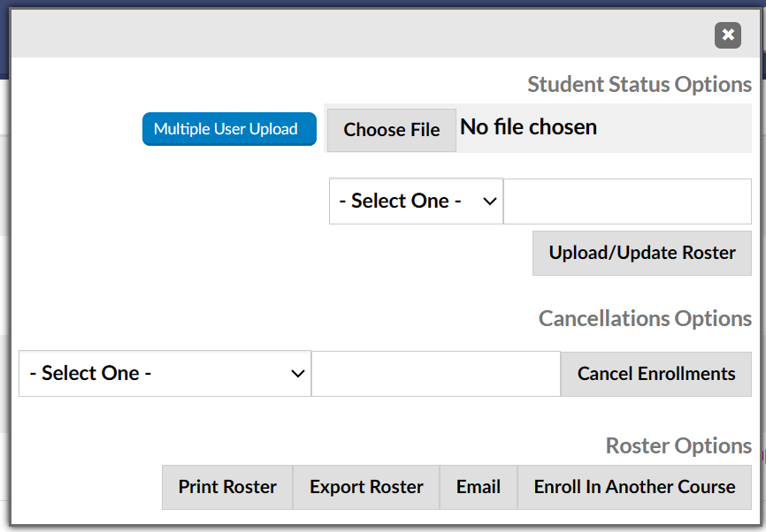Click the Email roster option

point(478,487)
